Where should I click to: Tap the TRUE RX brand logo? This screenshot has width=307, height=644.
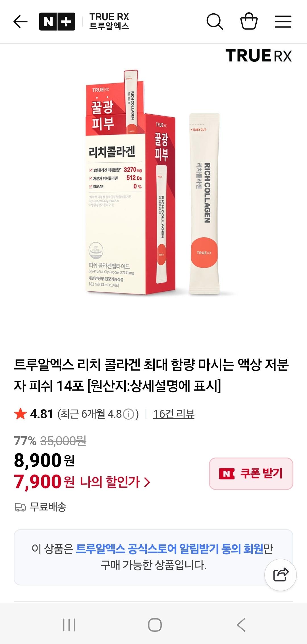coord(259,55)
